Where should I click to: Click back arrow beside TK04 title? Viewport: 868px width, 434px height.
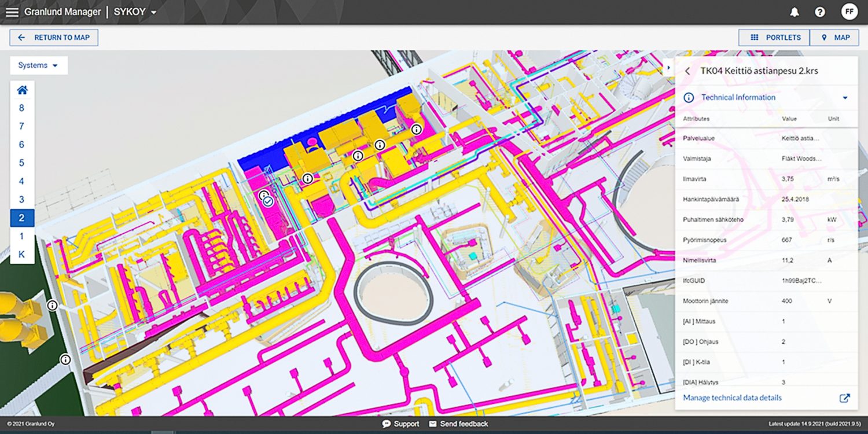687,71
